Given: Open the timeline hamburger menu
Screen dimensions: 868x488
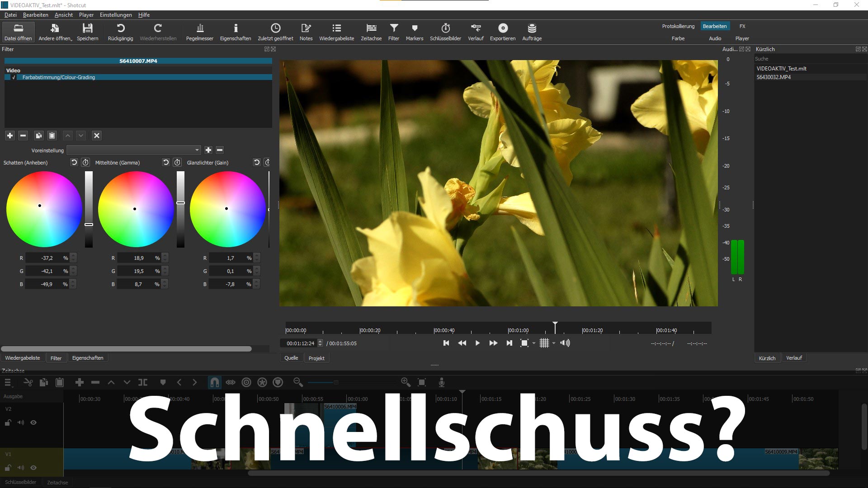Looking at the screenshot, I should 8,383.
